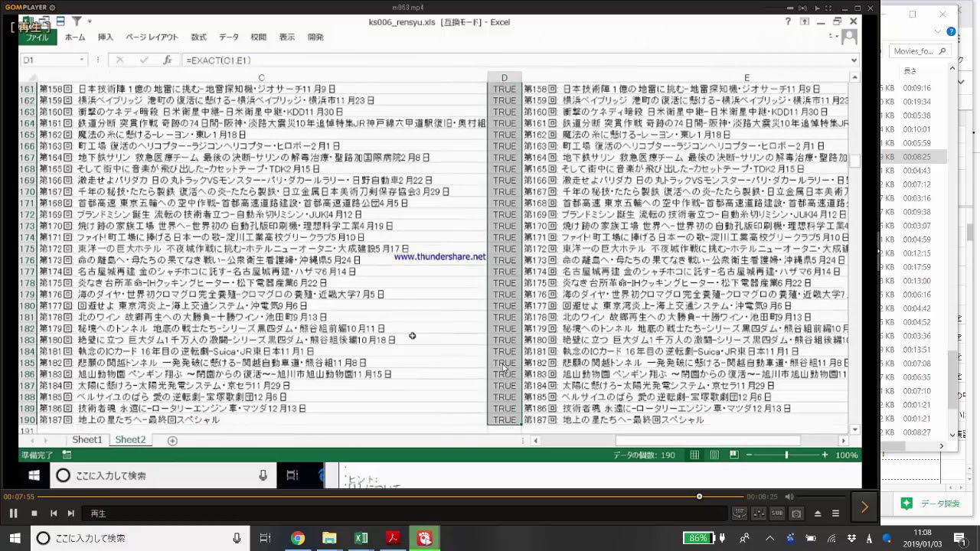Click the eject/open file icon
The image size is (980, 551).
(x=817, y=514)
